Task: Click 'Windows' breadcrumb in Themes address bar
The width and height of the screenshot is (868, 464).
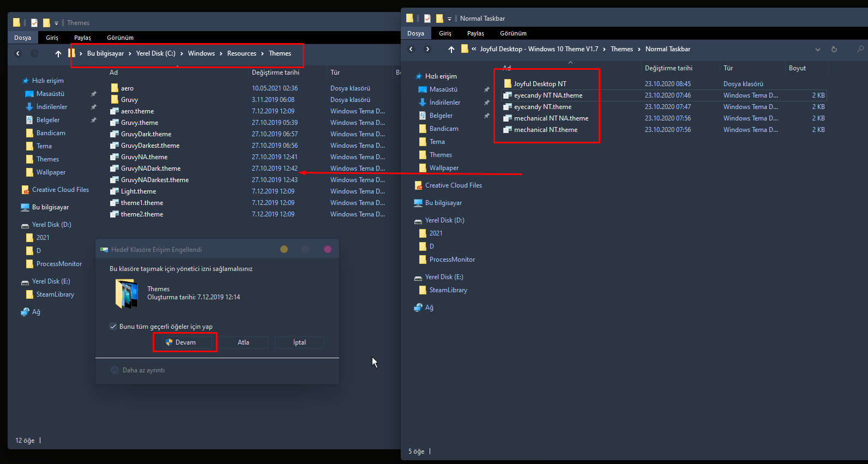Action: [201, 53]
